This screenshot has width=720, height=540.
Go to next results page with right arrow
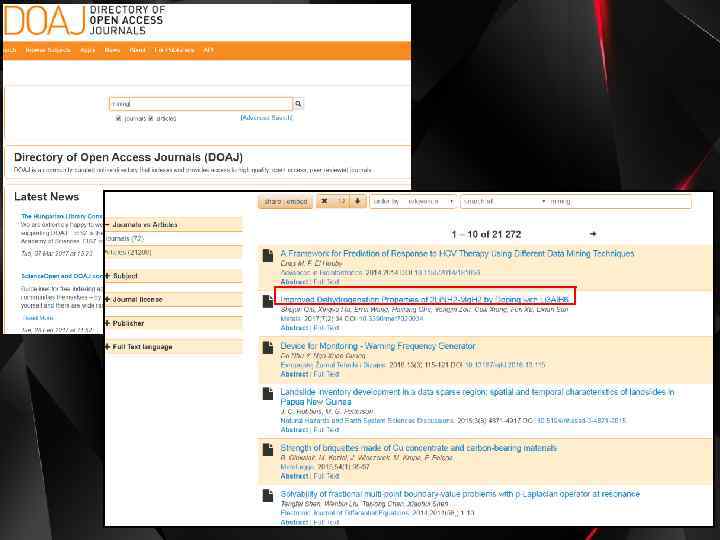593,234
